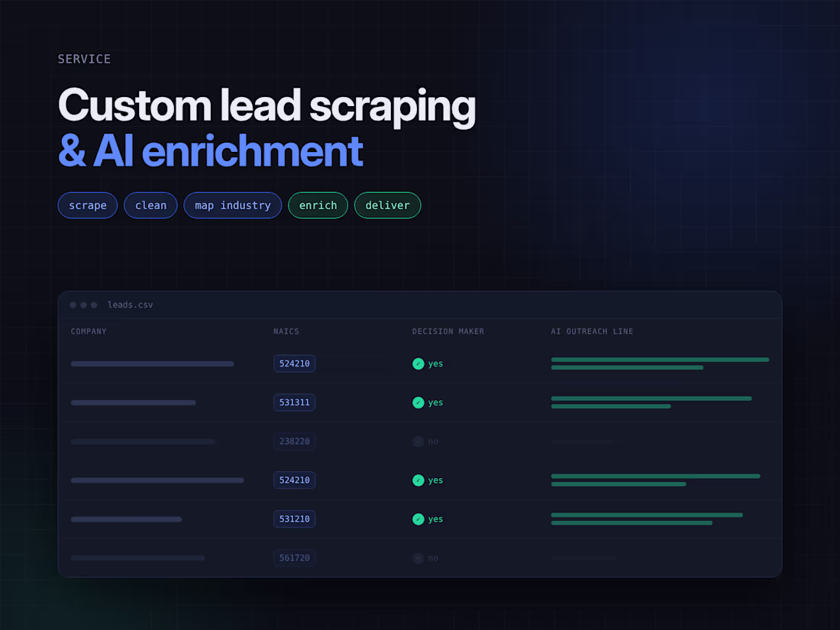Click green check icon in 531311 row

pos(418,403)
